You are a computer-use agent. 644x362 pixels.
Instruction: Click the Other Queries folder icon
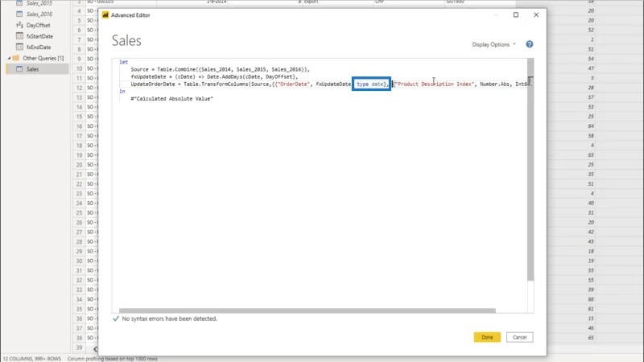16,58
